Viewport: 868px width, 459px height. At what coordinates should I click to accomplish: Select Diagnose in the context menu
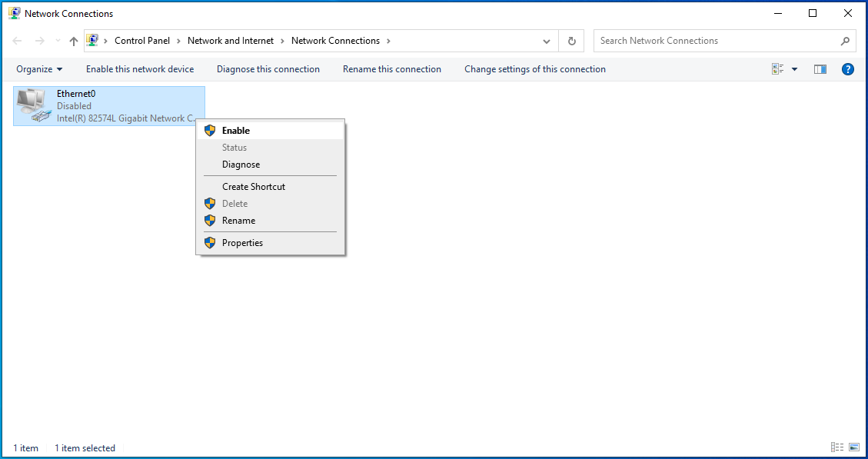tap(241, 165)
